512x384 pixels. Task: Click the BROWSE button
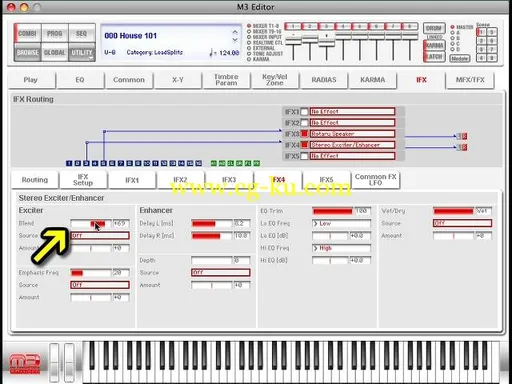(27, 52)
